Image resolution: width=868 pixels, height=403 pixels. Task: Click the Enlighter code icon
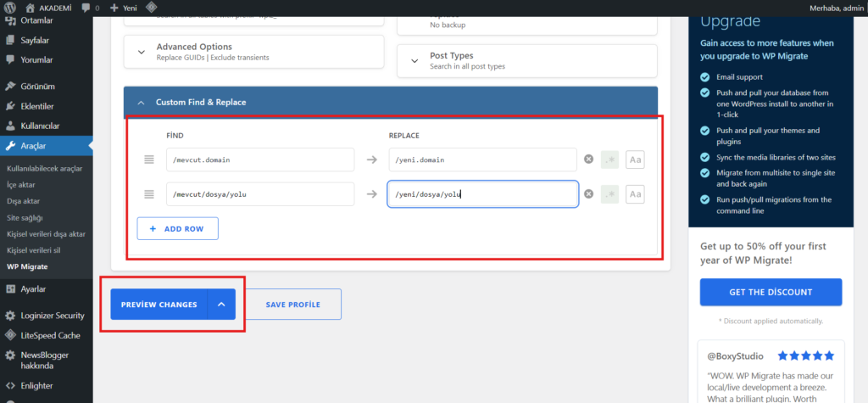coord(10,386)
